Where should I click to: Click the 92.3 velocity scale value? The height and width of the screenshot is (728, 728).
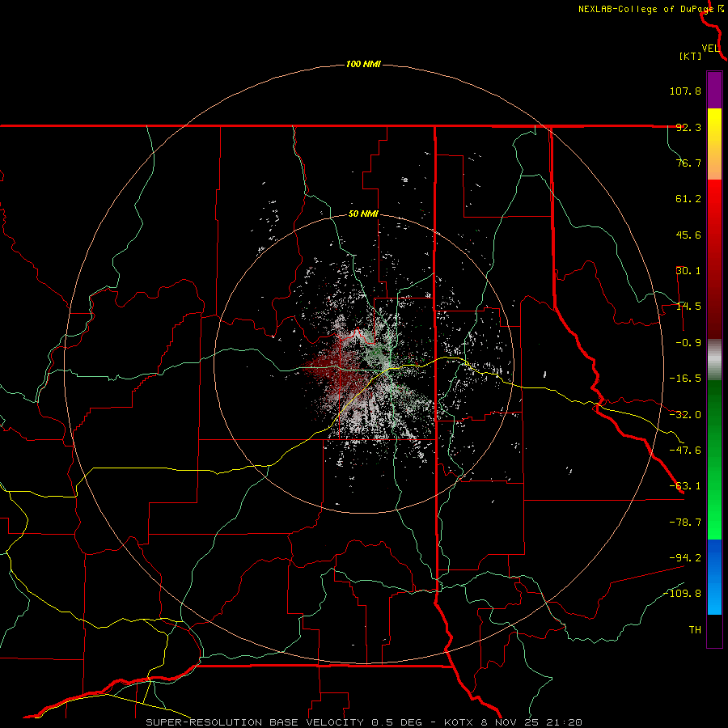tap(688, 127)
